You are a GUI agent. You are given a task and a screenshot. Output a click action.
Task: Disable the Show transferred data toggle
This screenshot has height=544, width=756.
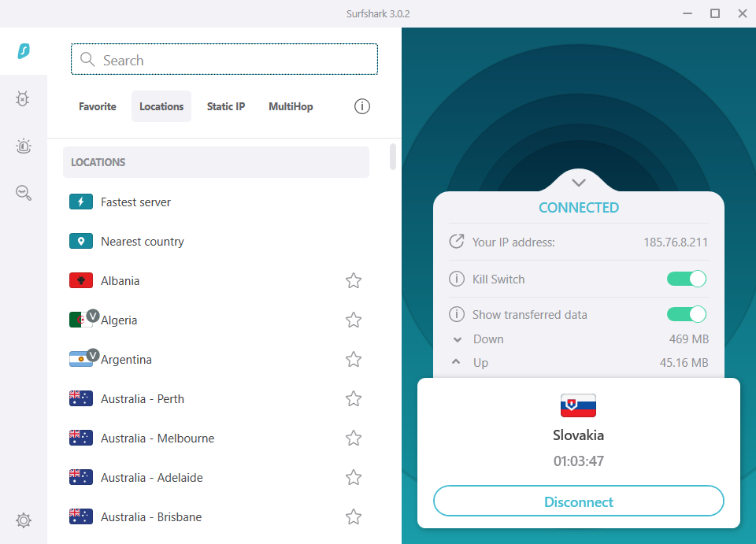coord(686,314)
